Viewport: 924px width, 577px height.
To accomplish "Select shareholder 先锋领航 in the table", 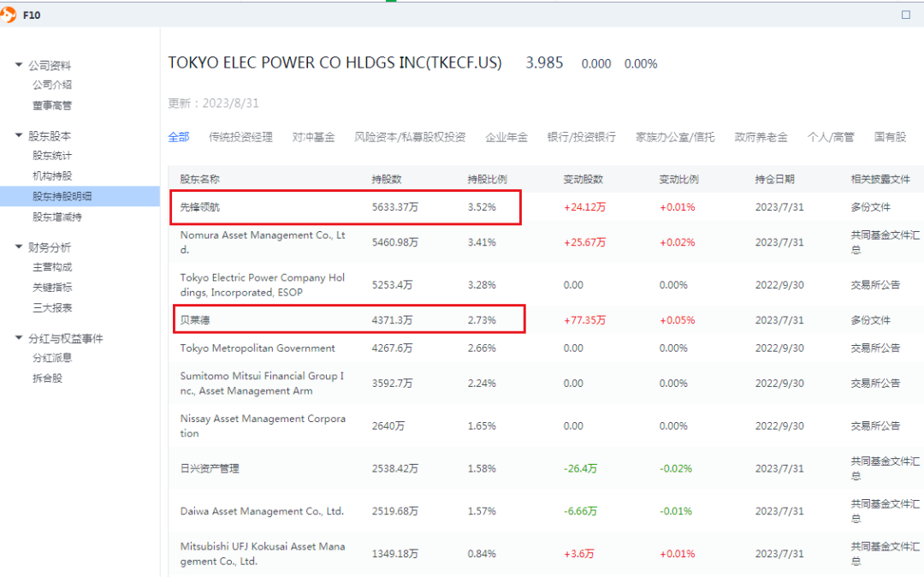I will pyautogui.click(x=199, y=207).
